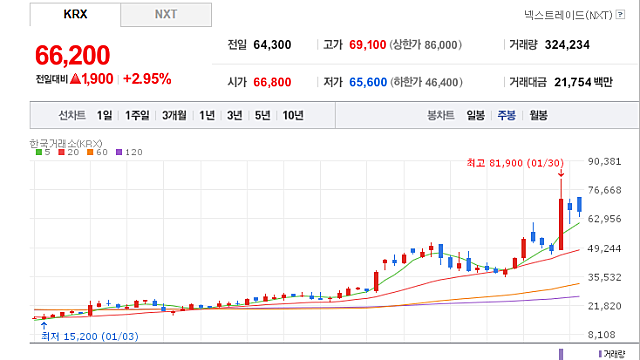Image resolution: width=640 pixels, height=360 pixels.
Task: Click the purple 120-period moving average swatch
Action: click(x=119, y=152)
